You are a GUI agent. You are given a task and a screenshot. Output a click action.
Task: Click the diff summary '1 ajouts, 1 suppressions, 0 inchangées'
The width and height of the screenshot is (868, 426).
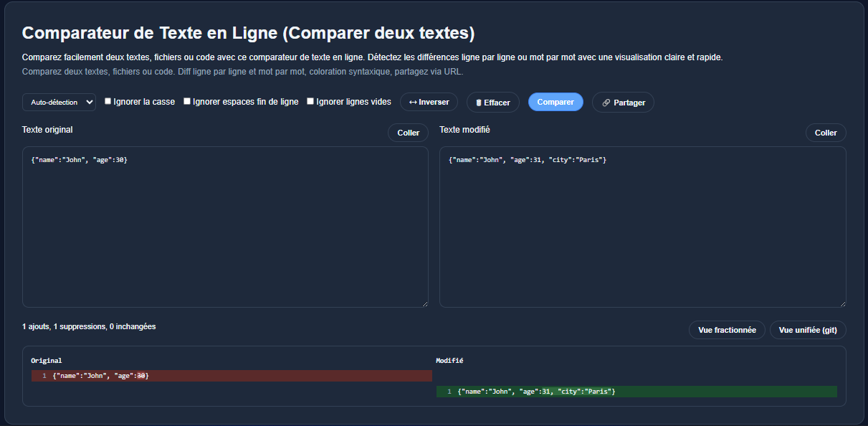[x=89, y=326]
